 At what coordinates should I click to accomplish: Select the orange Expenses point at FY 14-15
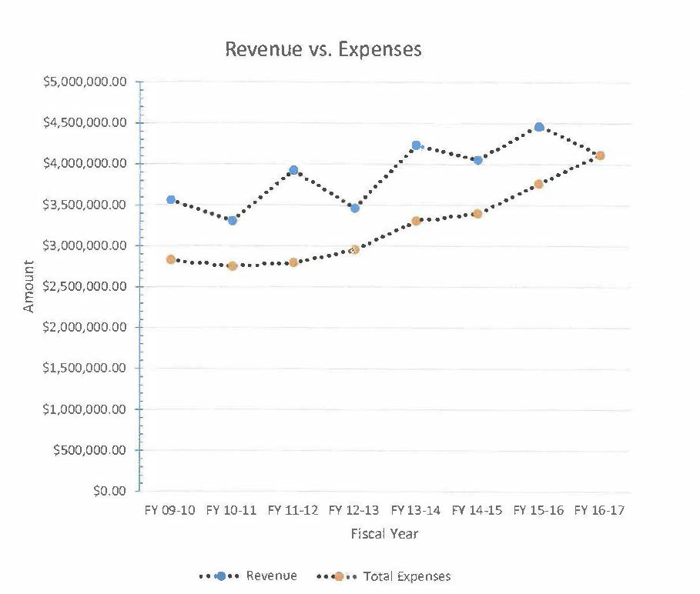tap(477, 214)
